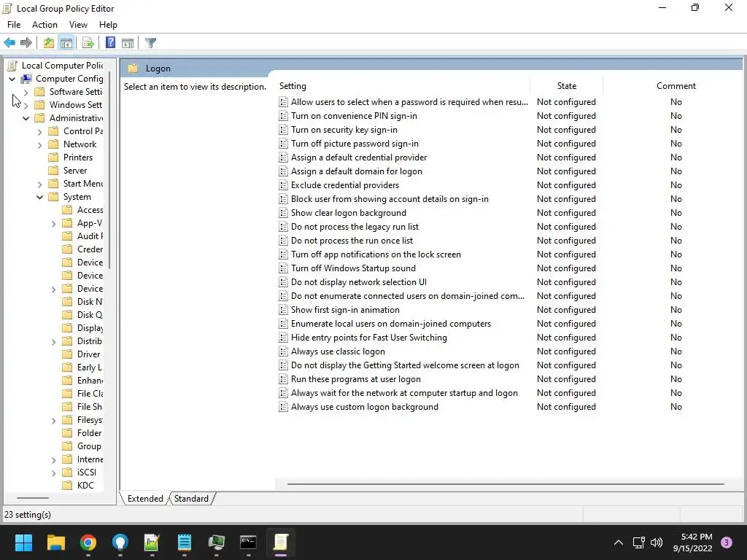Click policy icon of Turn on convenience PIN sign-in

click(283, 116)
